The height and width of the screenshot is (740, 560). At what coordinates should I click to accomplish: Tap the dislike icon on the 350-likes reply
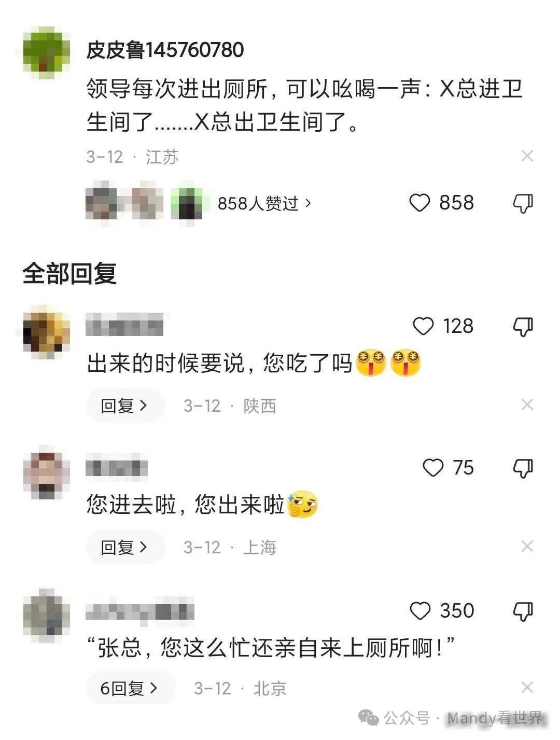point(523,611)
